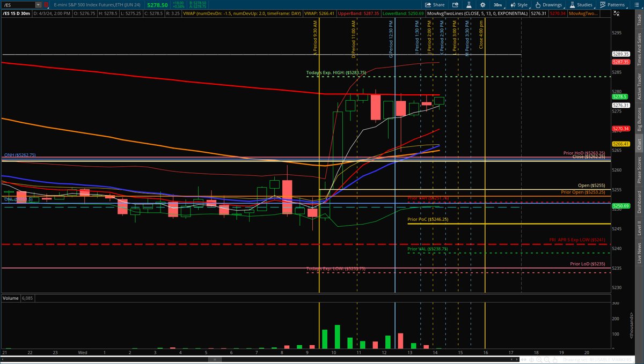The image size is (644, 364).
Task: Click the truncated orange MovAvgTwo... label
Action: pos(583,13)
